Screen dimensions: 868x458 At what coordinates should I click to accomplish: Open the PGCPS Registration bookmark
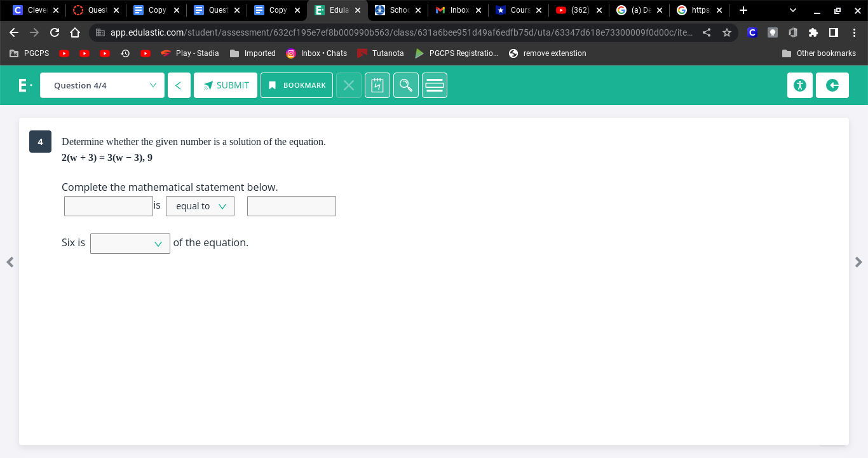(x=456, y=53)
